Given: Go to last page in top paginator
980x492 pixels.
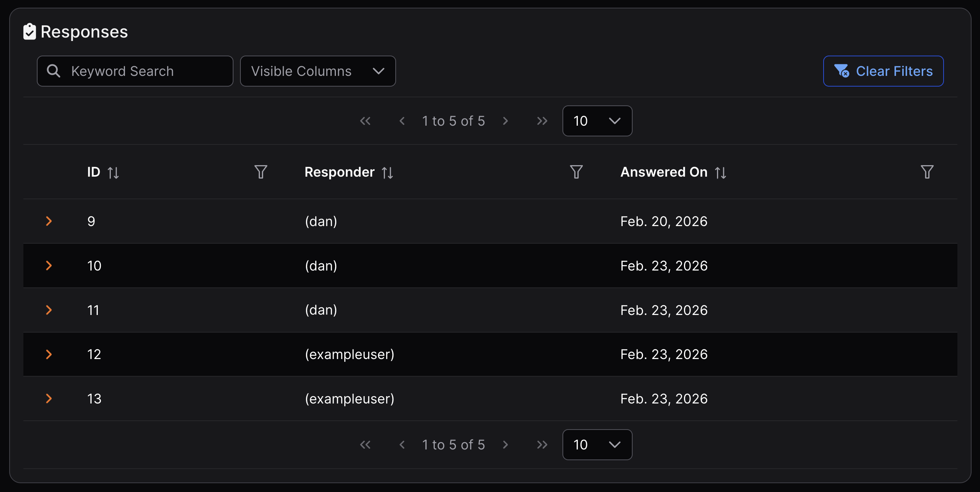Looking at the screenshot, I should (x=542, y=121).
